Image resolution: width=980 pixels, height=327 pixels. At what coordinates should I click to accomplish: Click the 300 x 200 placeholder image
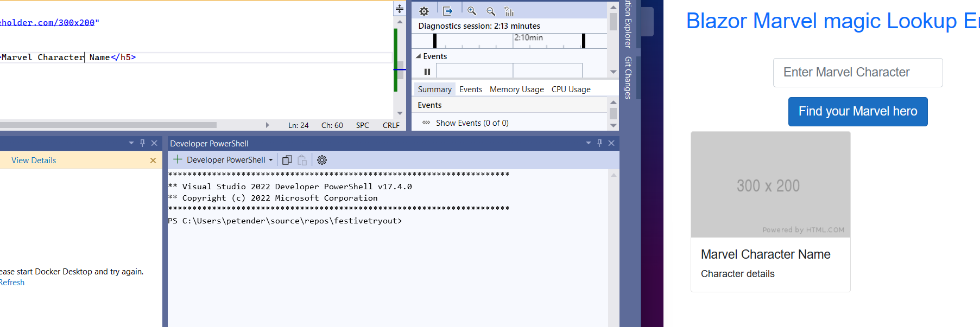770,184
